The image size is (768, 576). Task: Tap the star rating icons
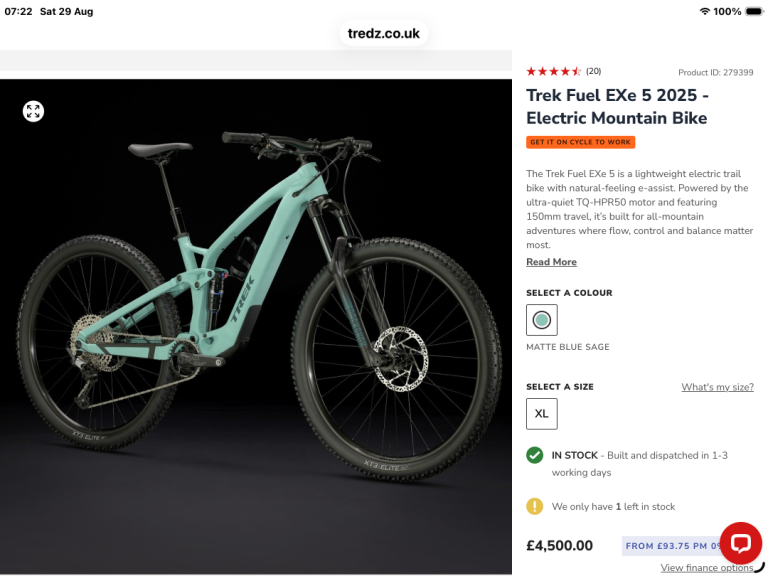tap(553, 72)
